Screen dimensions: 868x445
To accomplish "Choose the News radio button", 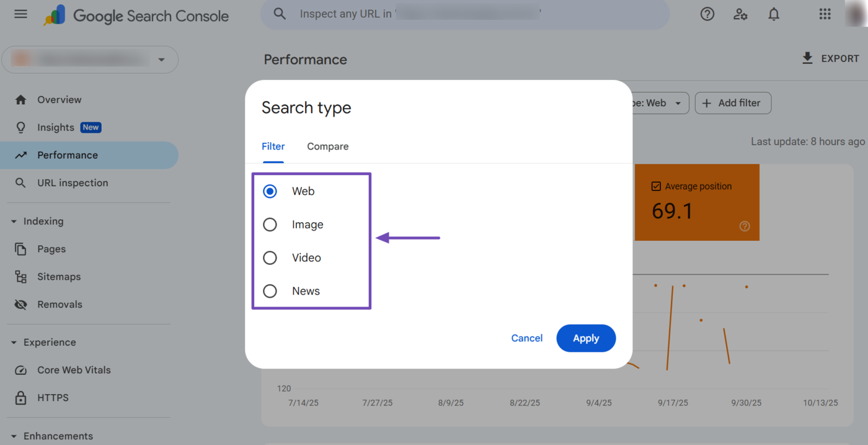I will coord(270,291).
